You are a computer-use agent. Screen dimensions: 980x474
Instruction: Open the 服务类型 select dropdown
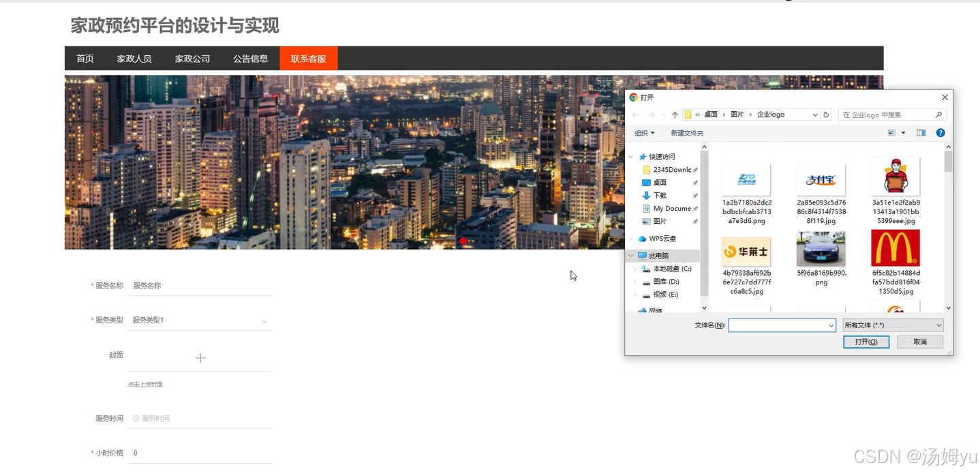(200, 320)
